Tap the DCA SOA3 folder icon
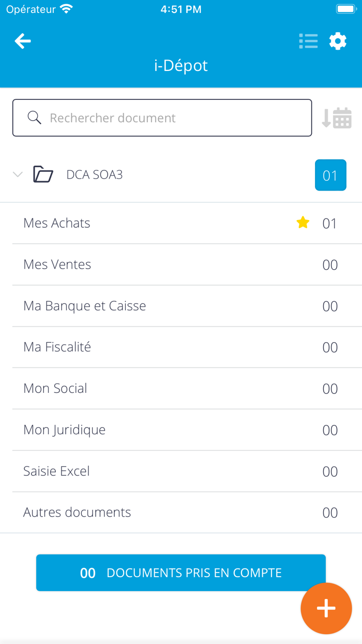This screenshot has height=644, width=362. point(43,174)
